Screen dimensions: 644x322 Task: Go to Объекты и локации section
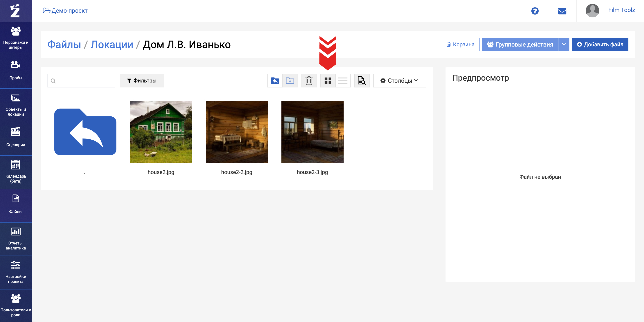pyautogui.click(x=16, y=105)
